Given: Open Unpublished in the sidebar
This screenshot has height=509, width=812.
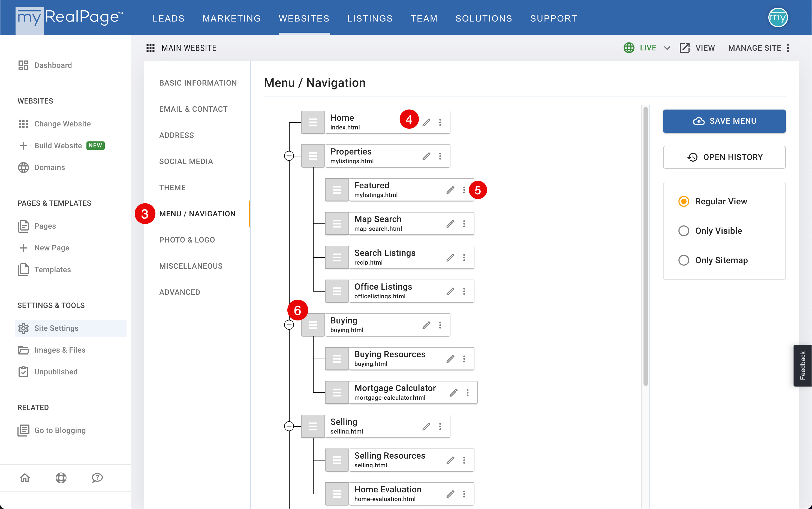Looking at the screenshot, I should pyautogui.click(x=47, y=372).
